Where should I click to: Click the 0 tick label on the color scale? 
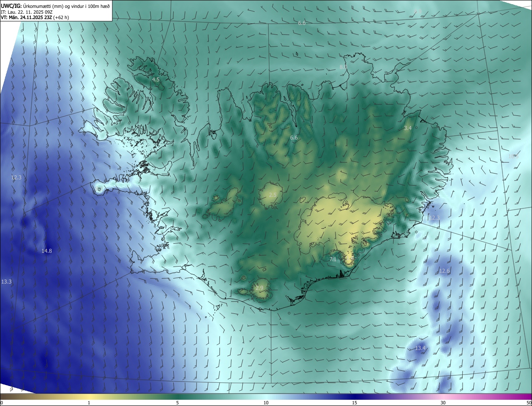2,403
